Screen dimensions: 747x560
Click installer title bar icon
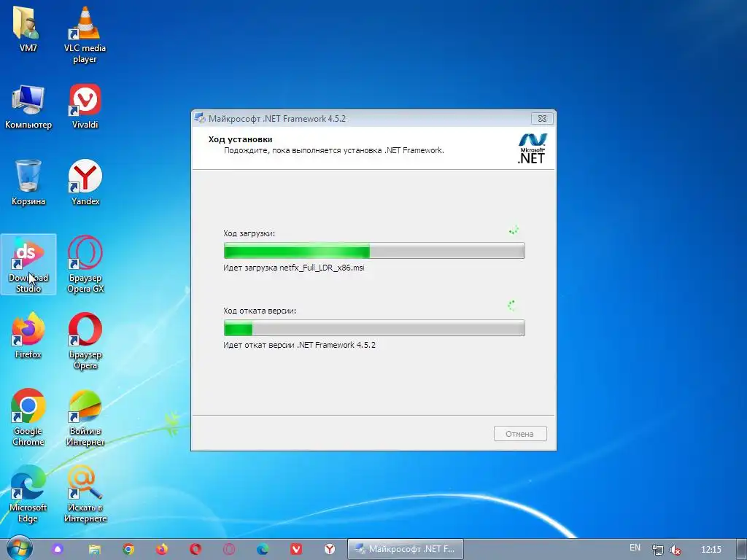(x=200, y=119)
